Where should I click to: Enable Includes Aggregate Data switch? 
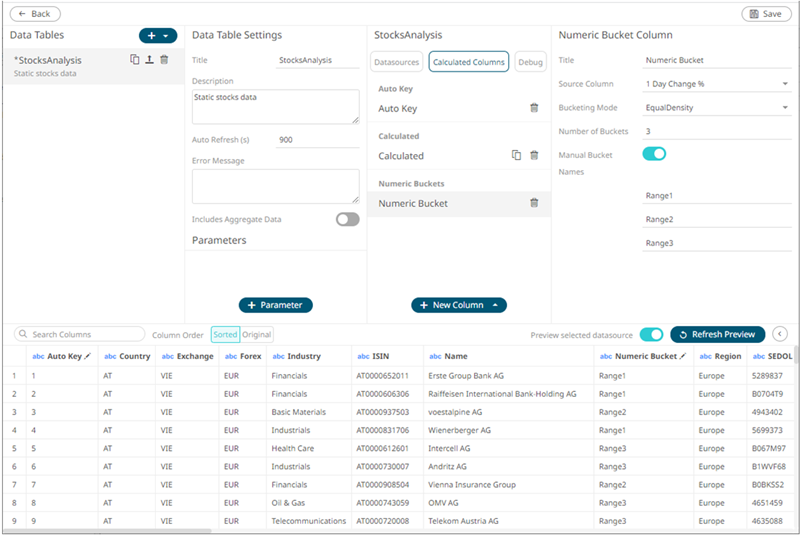[x=347, y=219]
